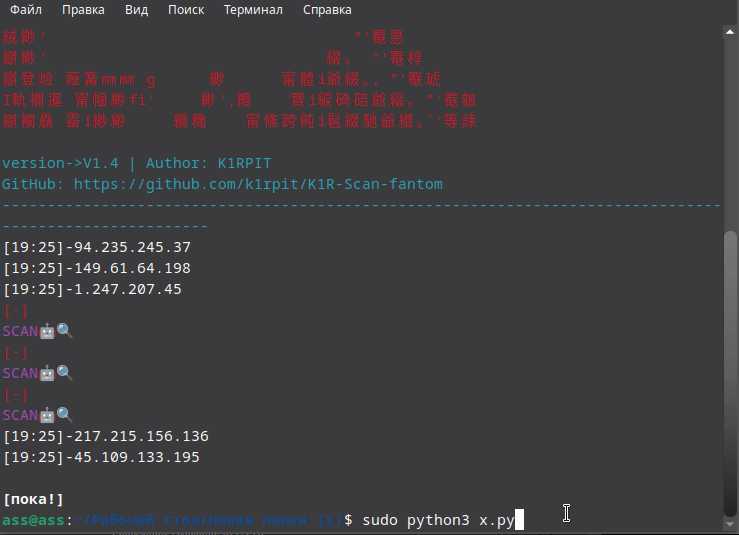Open the Поиск menu
Screen dimensions: 739x535
[x=186, y=10]
